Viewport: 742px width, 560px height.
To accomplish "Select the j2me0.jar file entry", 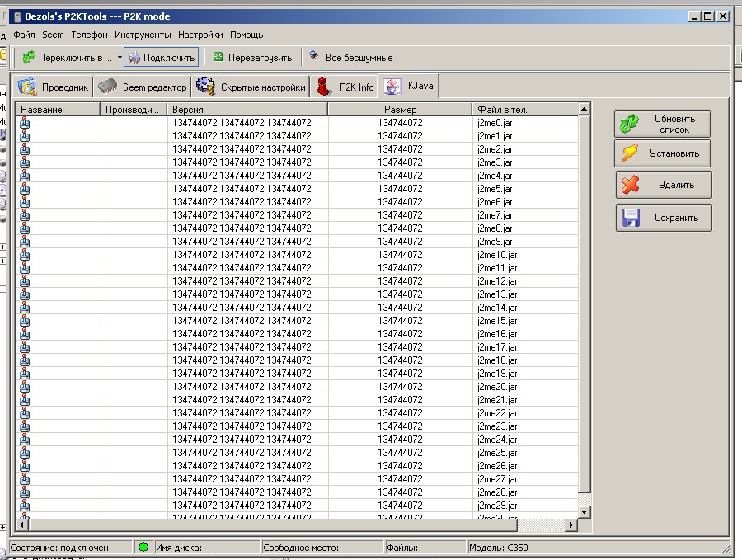I will [x=495, y=123].
